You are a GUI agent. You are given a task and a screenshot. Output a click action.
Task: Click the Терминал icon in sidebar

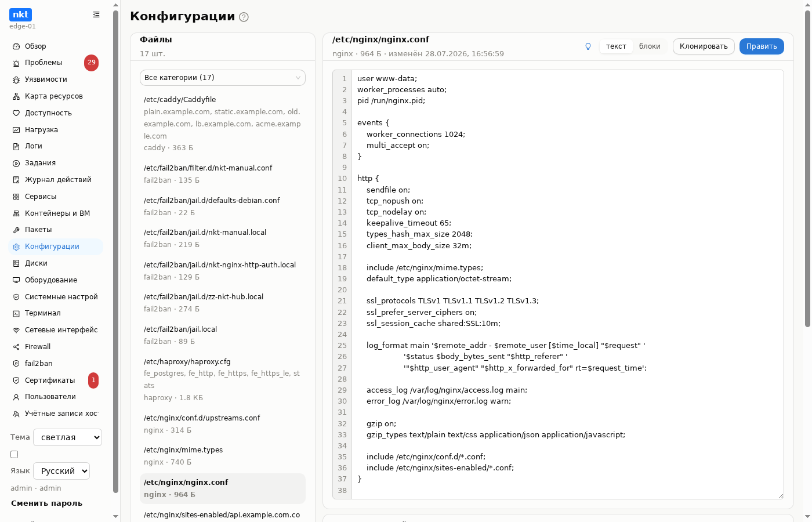[x=16, y=313]
